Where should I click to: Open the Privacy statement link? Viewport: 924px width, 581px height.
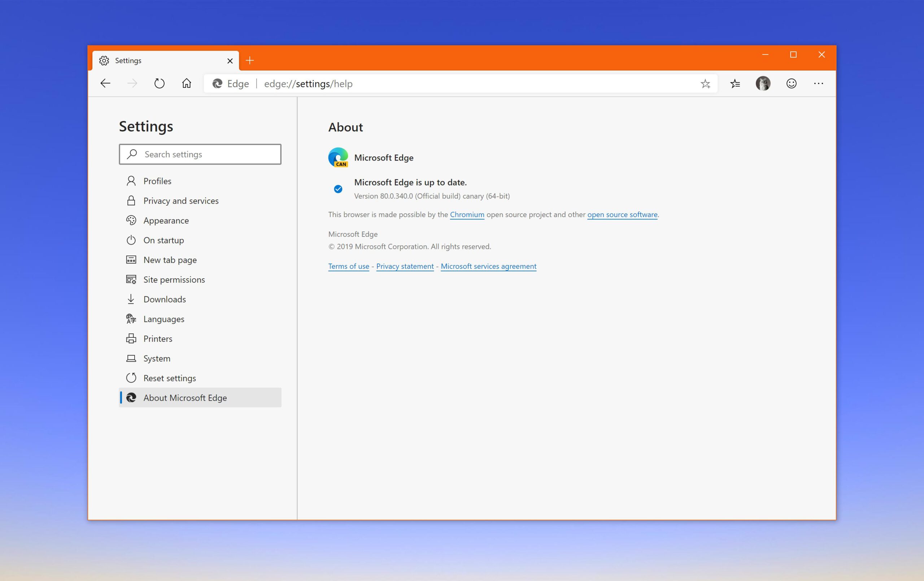point(405,266)
